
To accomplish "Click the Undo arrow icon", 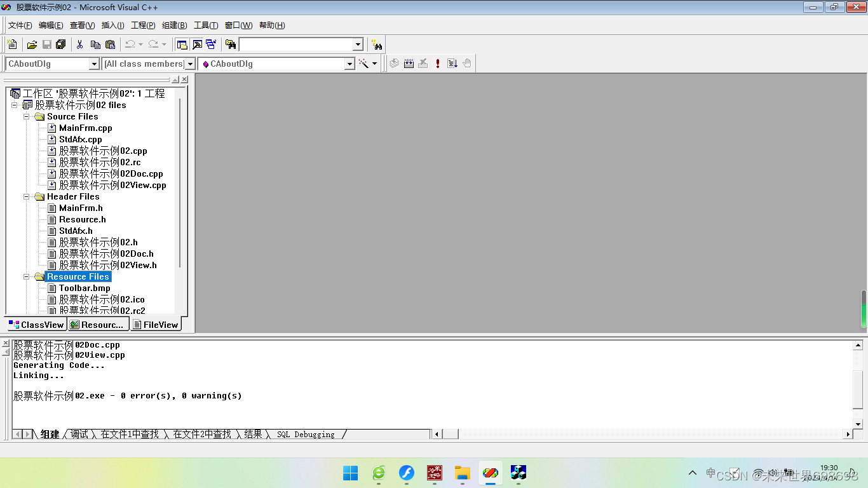I will click(x=130, y=44).
